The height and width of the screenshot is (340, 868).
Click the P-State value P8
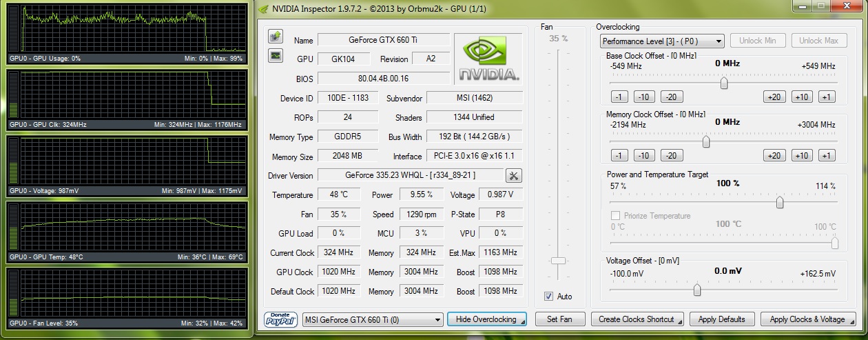[501, 214]
